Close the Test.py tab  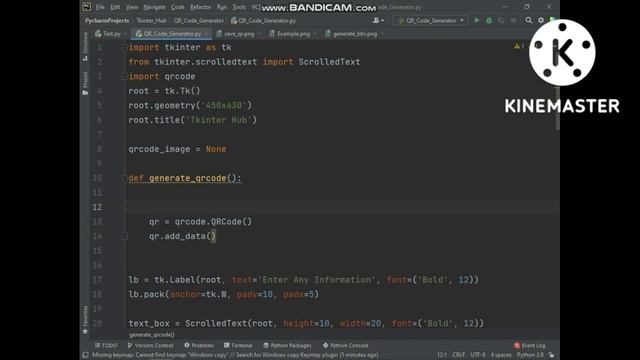click(126, 34)
